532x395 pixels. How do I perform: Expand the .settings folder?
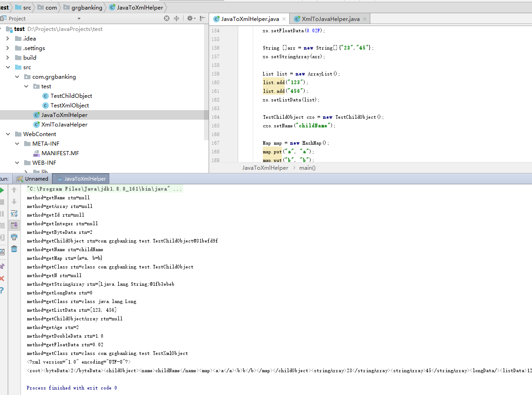8,48
